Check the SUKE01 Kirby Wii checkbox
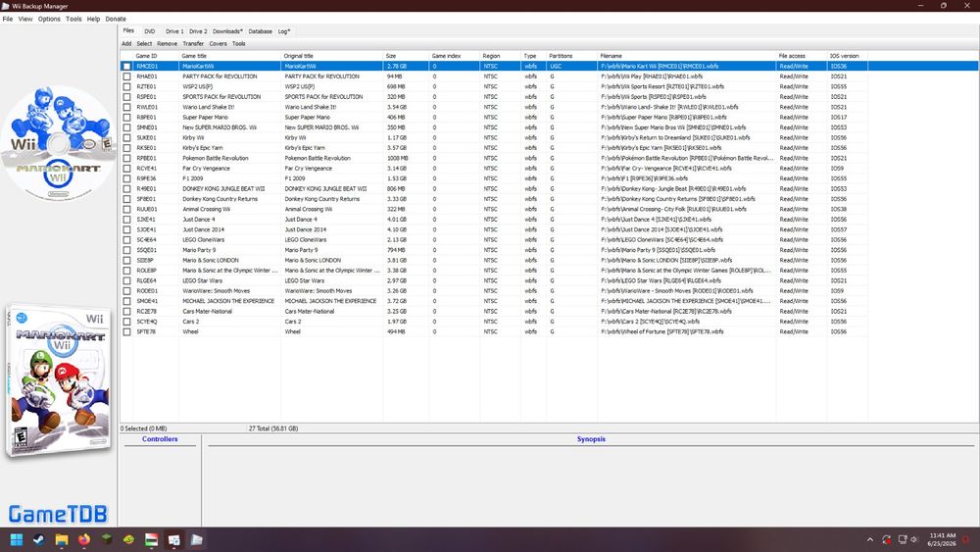The width and height of the screenshot is (980, 552). pyautogui.click(x=126, y=137)
